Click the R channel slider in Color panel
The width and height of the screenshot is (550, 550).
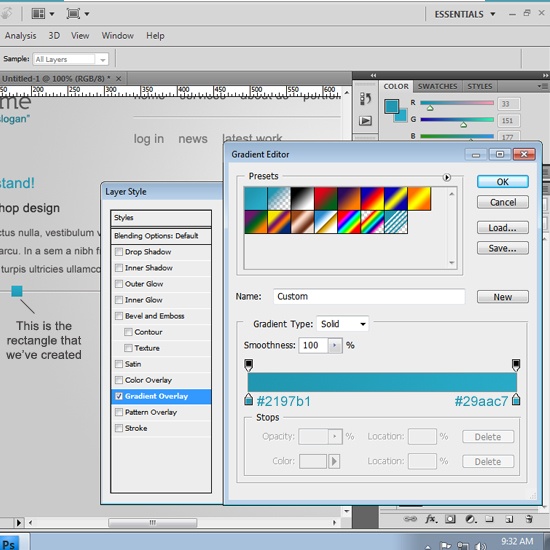click(x=457, y=103)
